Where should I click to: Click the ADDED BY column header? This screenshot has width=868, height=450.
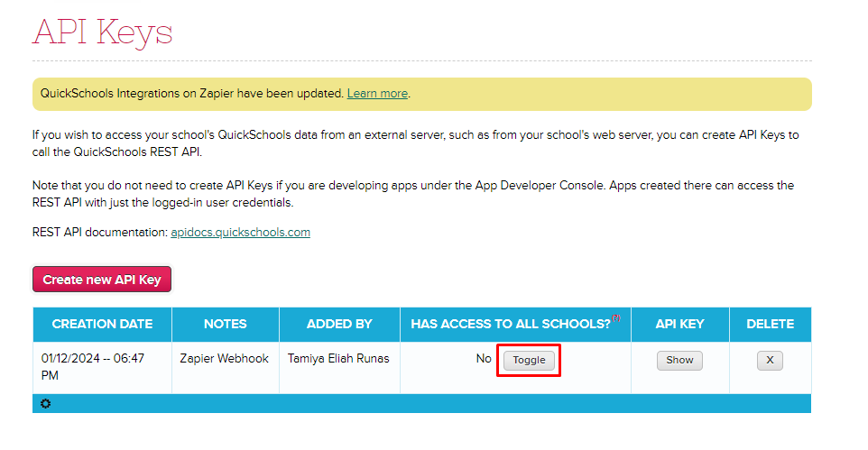point(339,325)
